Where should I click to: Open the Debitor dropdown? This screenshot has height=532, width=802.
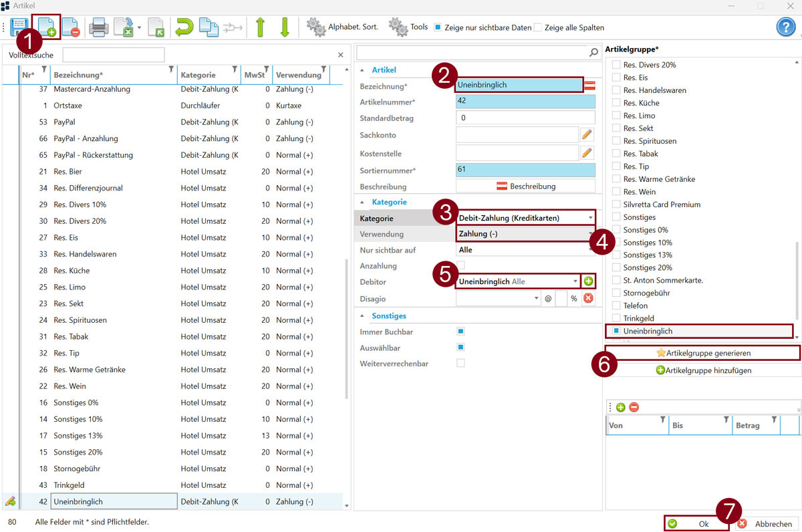click(575, 282)
